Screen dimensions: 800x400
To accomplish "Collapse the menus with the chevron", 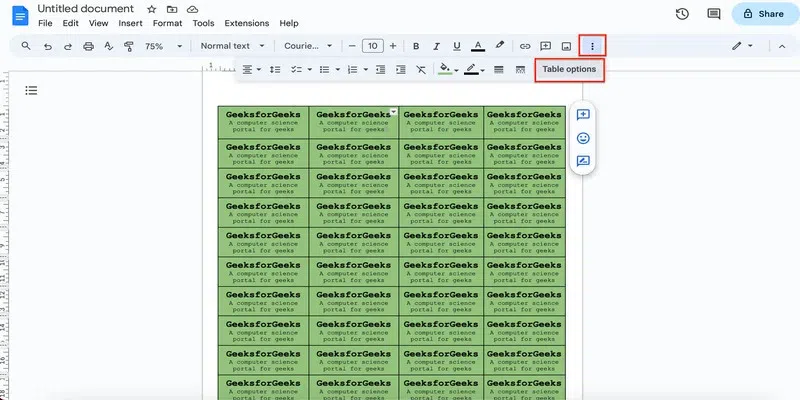I will [782, 46].
